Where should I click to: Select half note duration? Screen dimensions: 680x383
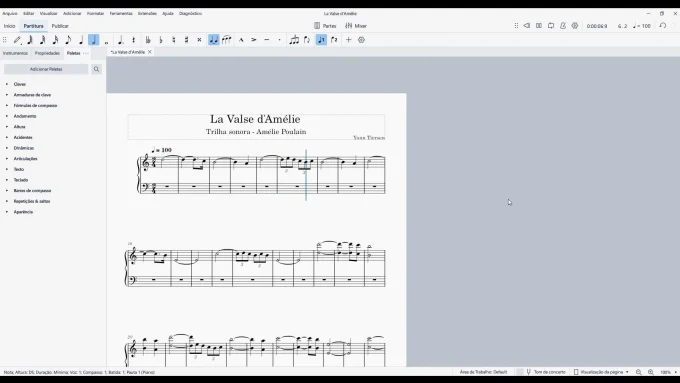(94, 40)
